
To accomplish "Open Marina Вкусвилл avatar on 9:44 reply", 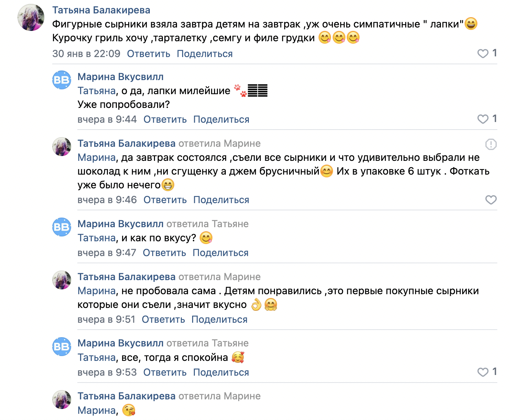I will [62, 80].
